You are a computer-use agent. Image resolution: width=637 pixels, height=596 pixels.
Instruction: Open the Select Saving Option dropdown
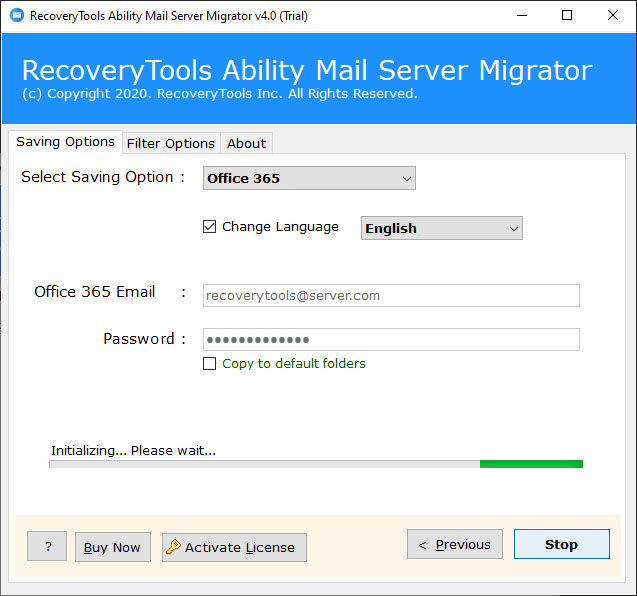tap(309, 178)
